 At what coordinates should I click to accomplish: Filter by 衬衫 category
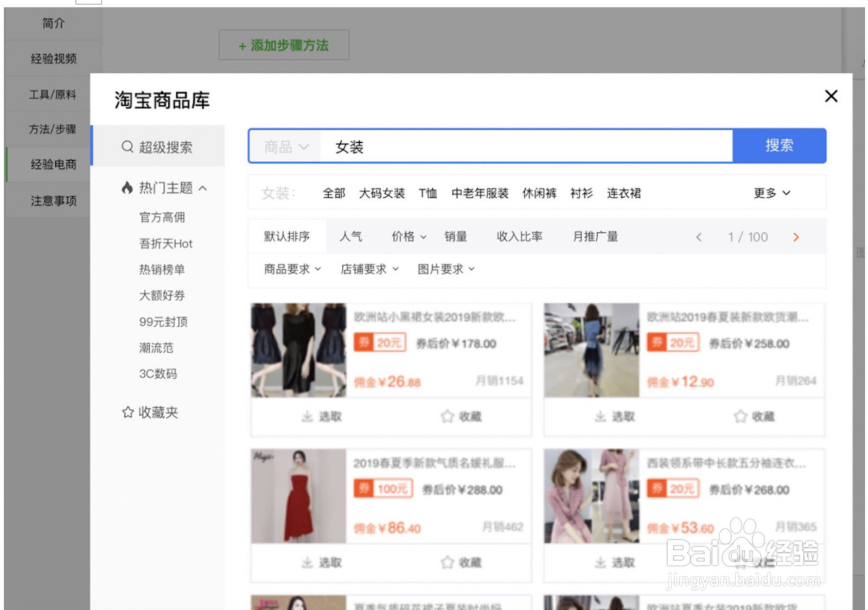pyautogui.click(x=582, y=193)
